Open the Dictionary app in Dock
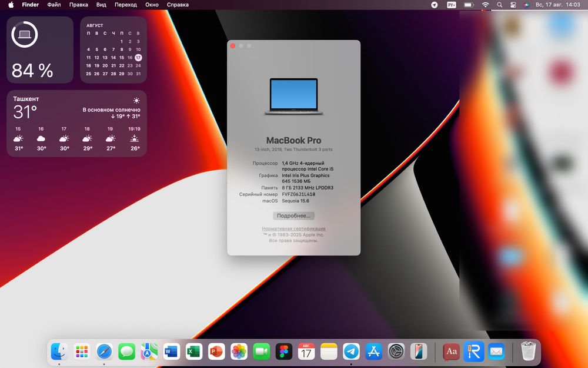 click(452, 352)
